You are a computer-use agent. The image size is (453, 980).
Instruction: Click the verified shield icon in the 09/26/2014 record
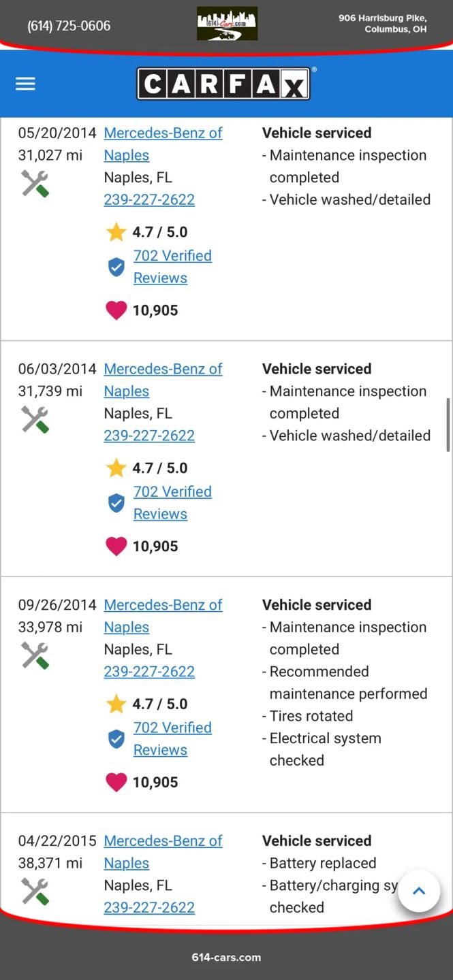pyautogui.click(x=116, y=739)
